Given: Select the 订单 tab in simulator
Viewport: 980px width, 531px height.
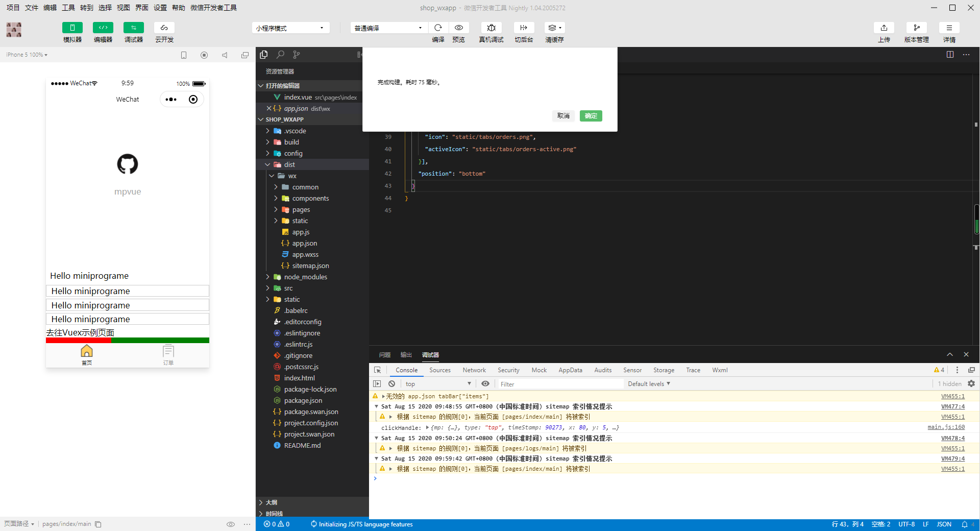Looking at the screenshot, I should point(168,355).
